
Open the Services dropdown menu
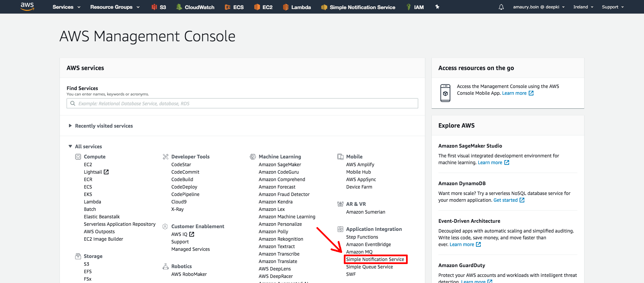(66, 7)
